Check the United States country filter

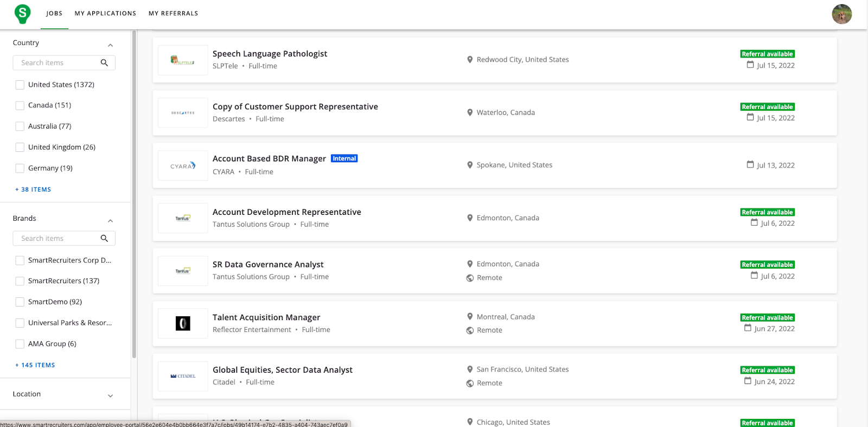20,85
